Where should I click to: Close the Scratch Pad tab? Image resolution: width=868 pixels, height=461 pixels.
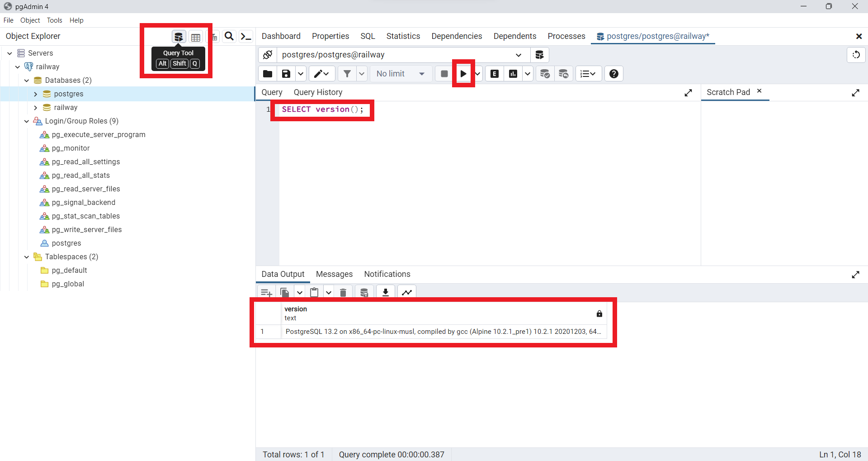[x=759, y=91]
